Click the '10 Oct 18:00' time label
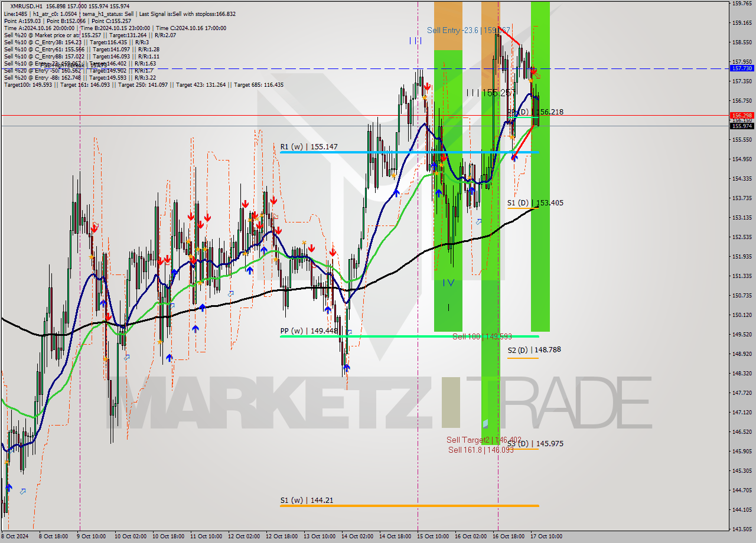 (x=169, y=537)
